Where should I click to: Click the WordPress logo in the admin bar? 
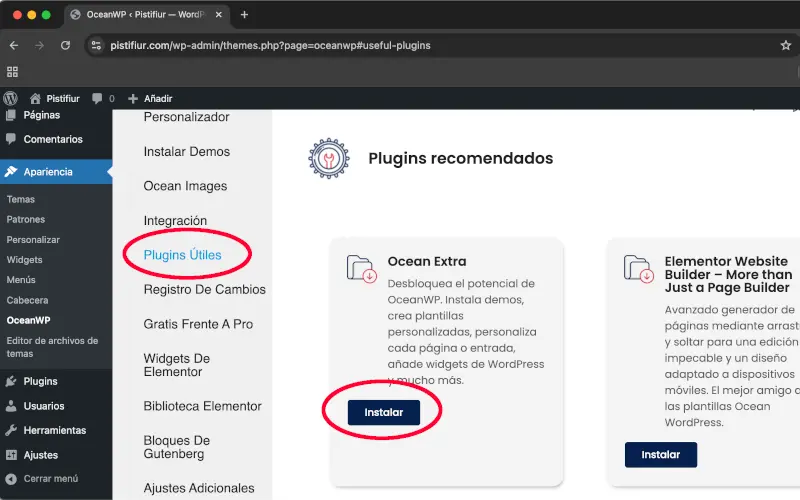(x=10, y=98)
